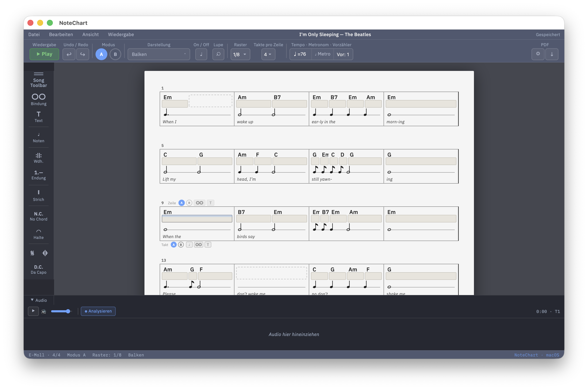The height and width of the screenshot is (390, 588).
Task: Click the tie icon in the Zeile row
Action: [x=199, y=203]
